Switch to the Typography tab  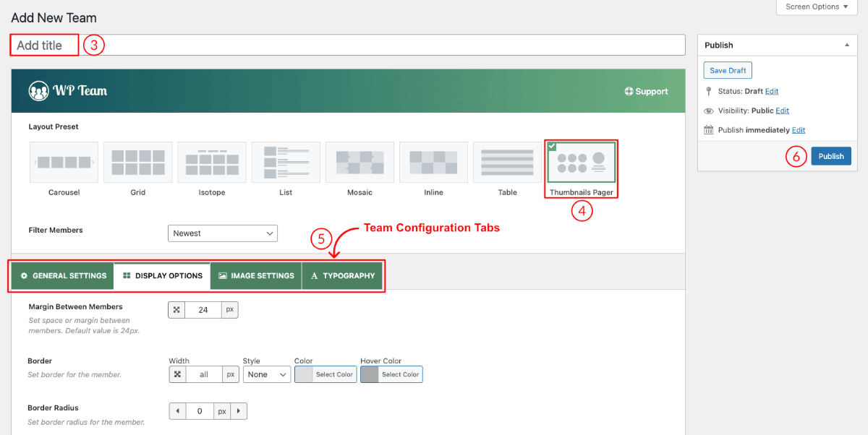coord(343,275)
